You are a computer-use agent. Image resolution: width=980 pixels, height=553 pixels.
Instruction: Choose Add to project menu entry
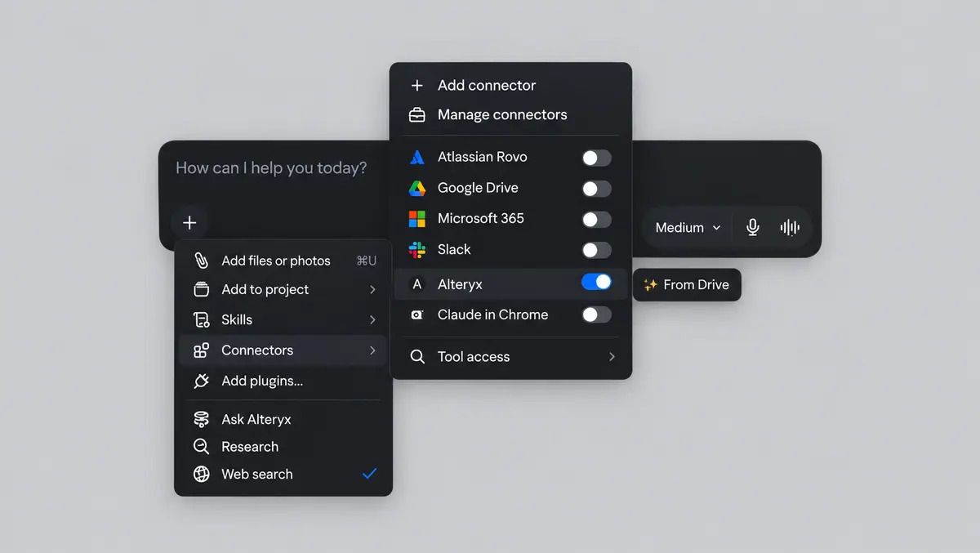[x=283, y=289]
